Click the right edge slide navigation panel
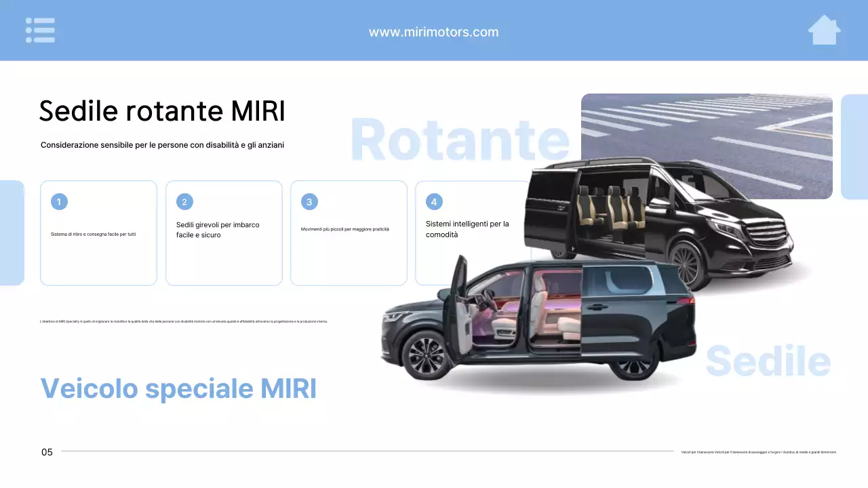 pyautogui.click(x=856, y=146)
